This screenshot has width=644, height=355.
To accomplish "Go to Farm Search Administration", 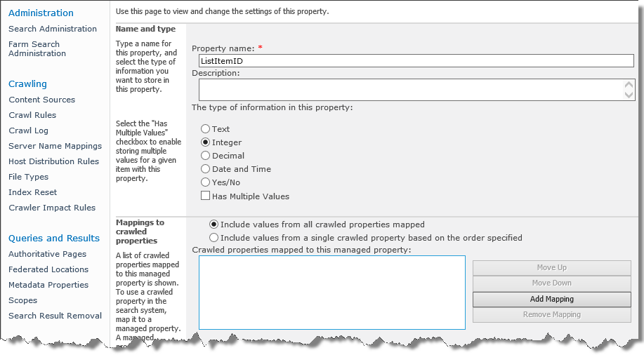I will point(37,48).
